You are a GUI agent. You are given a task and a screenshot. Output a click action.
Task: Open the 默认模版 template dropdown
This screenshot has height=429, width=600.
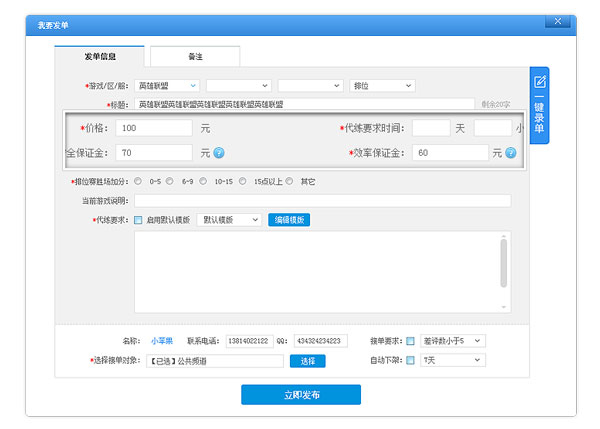click(x=230, y=220)
